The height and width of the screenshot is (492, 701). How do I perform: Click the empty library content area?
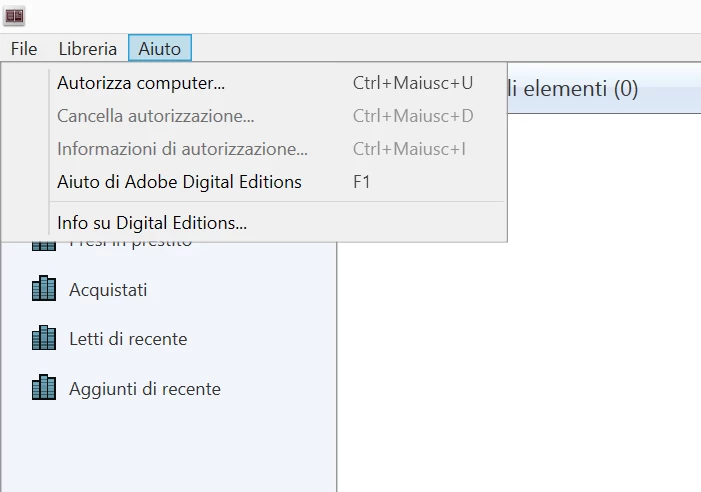(x=520, y=320)
